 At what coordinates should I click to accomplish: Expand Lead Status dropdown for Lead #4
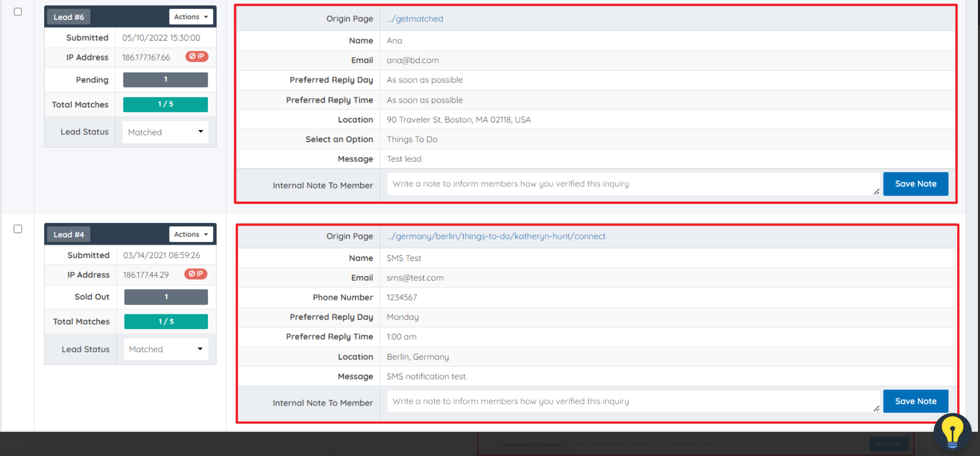point(166,349)
